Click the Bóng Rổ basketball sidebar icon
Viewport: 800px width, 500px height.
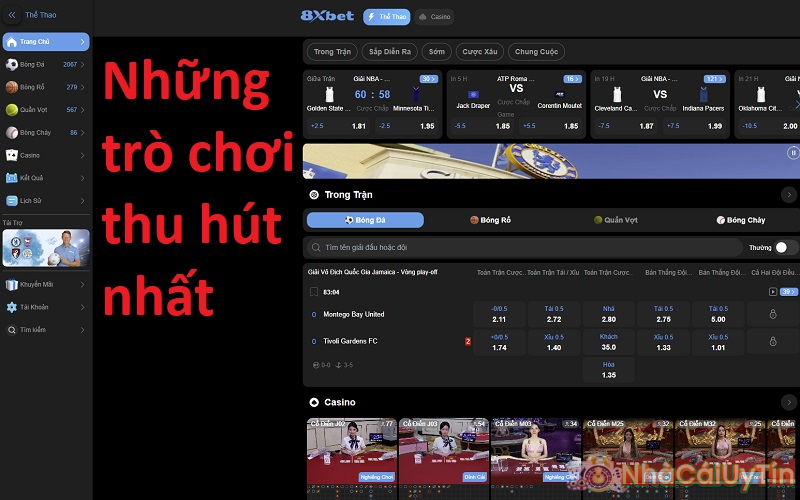point(12,87)
